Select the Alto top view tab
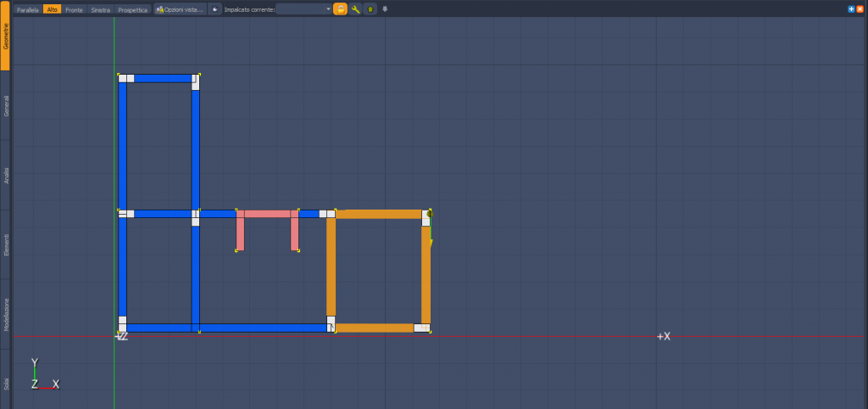This screenshot has width=868, height=409. [52, 9]
